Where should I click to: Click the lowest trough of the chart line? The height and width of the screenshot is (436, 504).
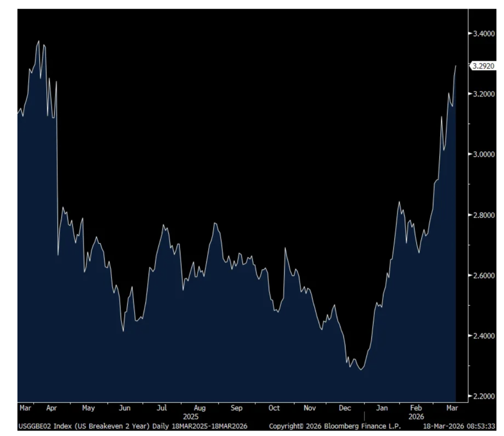pyautogui.click(x=361, y=370)
